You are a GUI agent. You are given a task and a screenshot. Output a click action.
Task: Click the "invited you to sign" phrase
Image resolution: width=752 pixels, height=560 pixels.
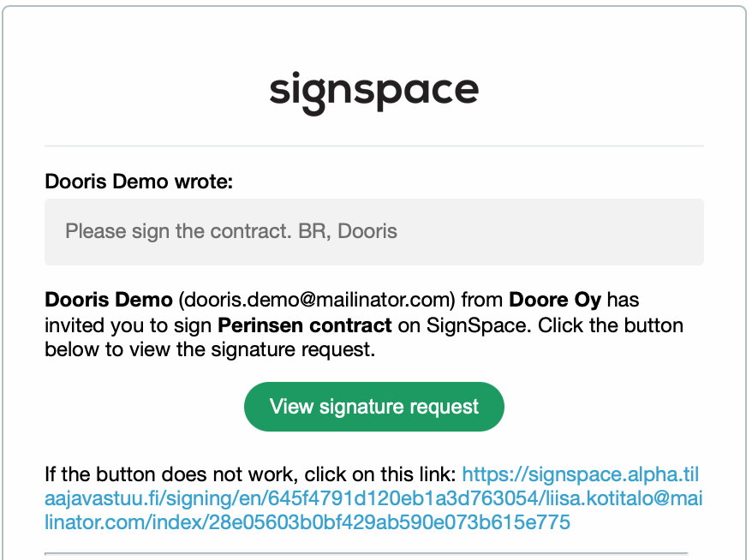[128, 325]
